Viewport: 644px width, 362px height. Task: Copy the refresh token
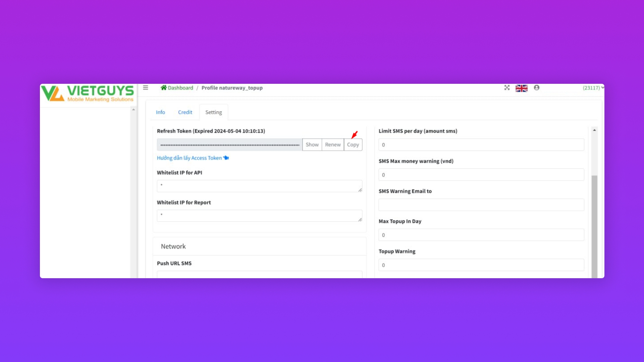(x=353, y=144)
